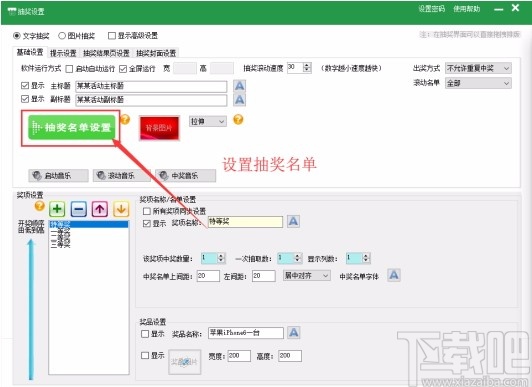
Task: Click the 奖品图片 image button
Action: (x=185, y=362)
